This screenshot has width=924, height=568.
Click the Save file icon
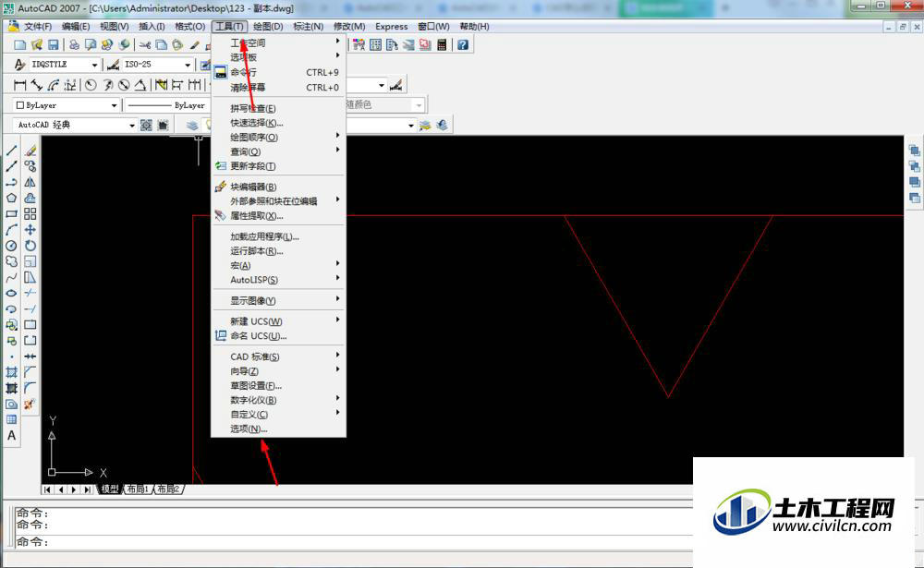[x=53, y=44]
